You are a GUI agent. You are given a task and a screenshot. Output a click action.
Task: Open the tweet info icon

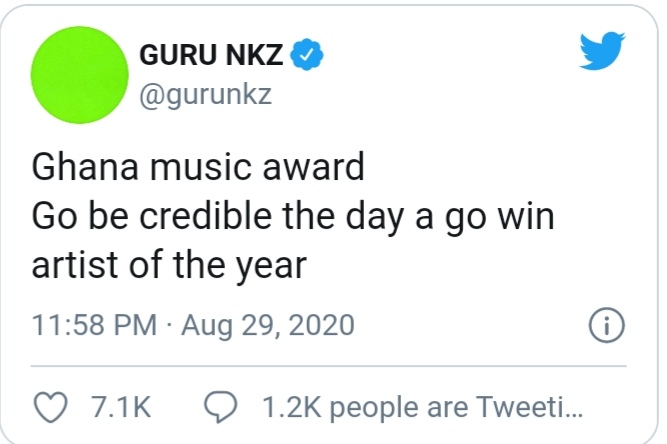coord(608,327)
